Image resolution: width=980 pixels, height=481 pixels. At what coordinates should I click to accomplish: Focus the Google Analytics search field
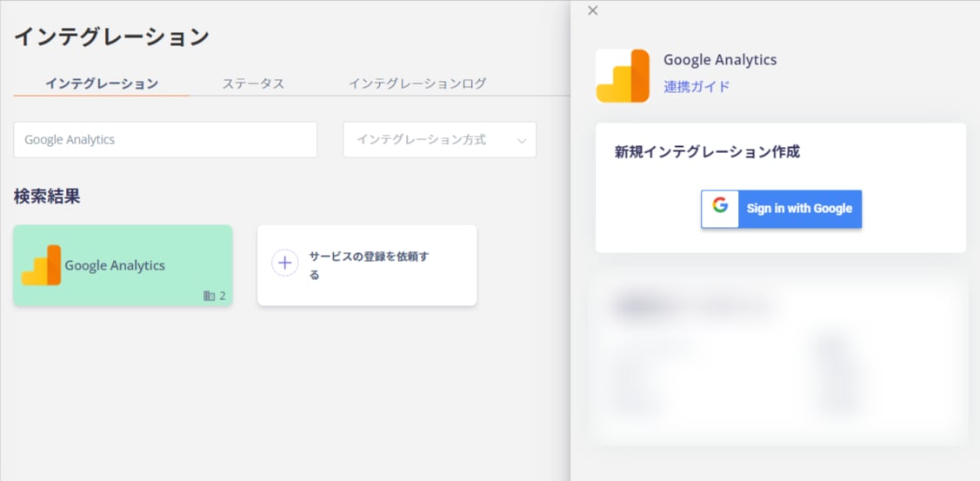165,139
